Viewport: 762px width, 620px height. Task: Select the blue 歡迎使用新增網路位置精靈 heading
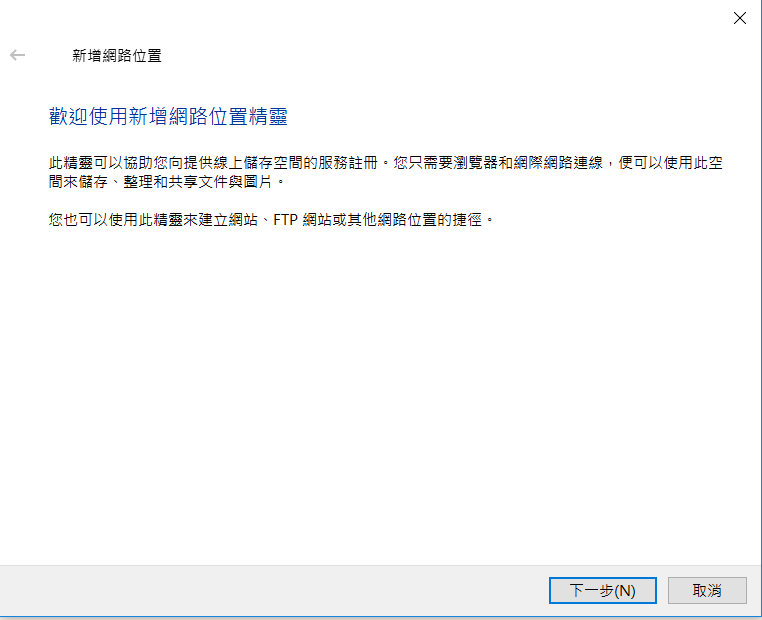click(168, 117)
